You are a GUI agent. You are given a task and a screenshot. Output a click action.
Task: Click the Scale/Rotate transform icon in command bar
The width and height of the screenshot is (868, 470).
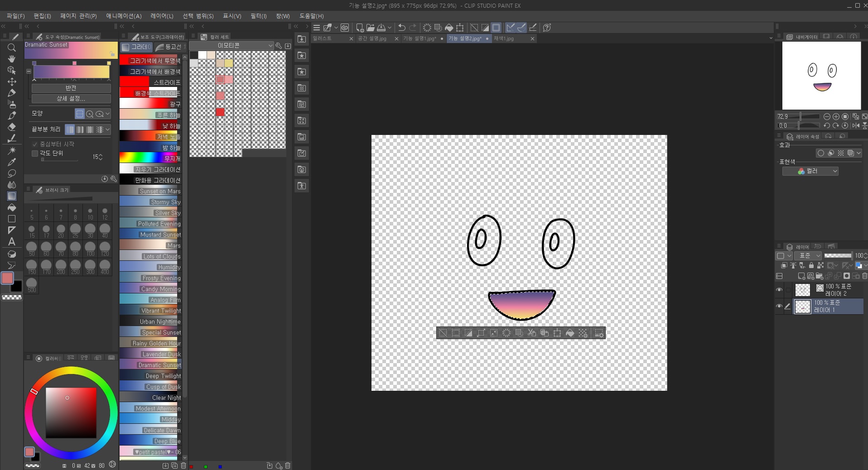pos(460,28)
